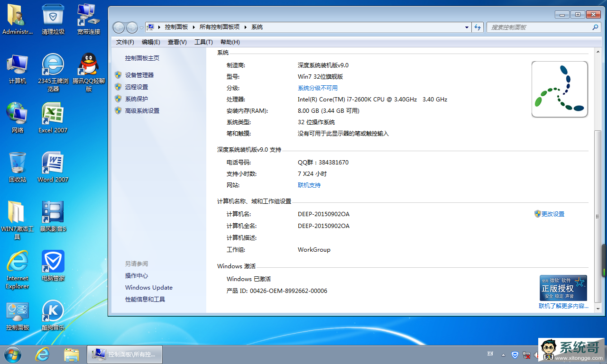Open 高级系统设置 in the left pane

pyautogui.click(x=142, y=110)
